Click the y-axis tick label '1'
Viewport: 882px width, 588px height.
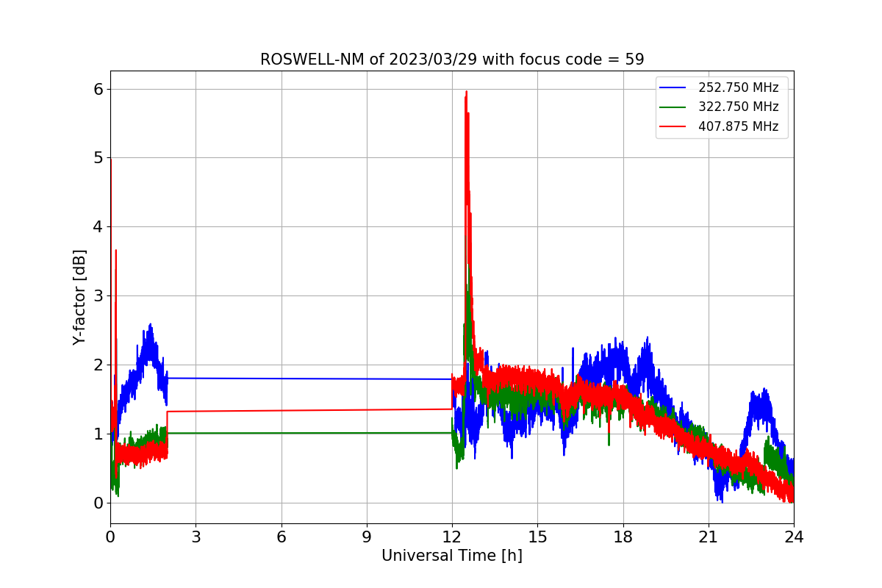click(x=98, y=434)
